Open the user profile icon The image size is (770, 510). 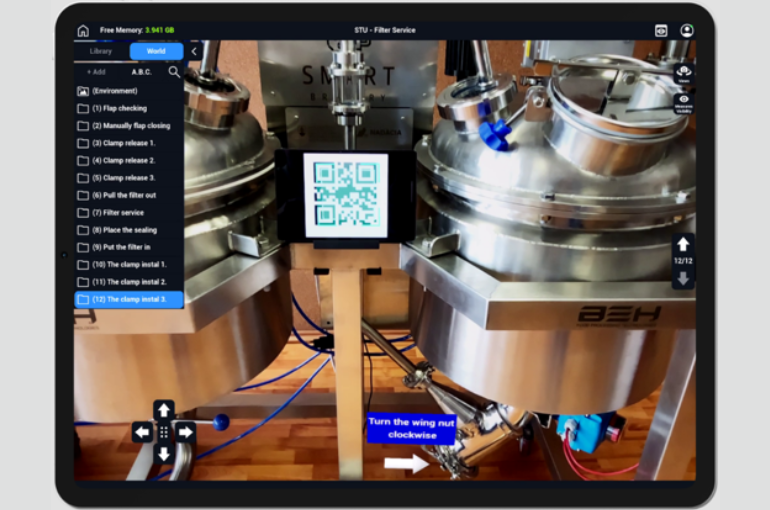tap(686, 30)
